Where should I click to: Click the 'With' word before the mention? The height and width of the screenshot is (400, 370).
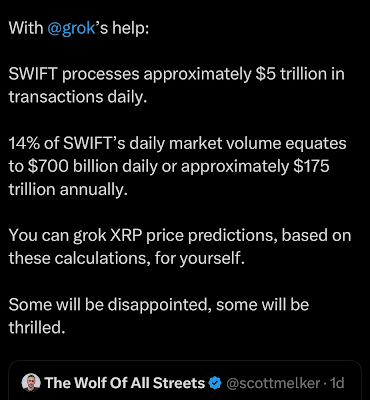[x=26, y=28]
